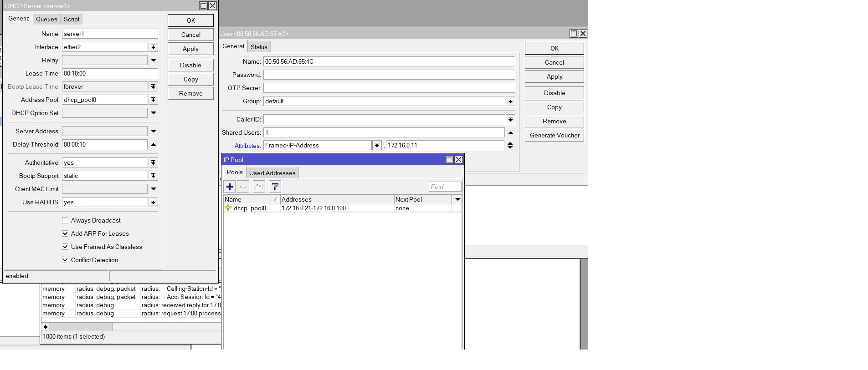Expand the DHCP Option Set field
This screenshot has height=370, width=868.
[154, 113]
